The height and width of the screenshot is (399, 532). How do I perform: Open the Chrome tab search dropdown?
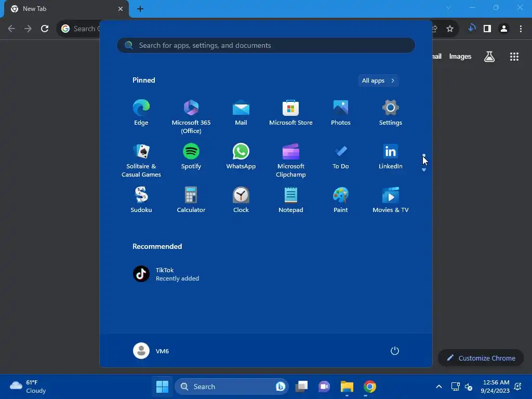[x=448, y=7]
